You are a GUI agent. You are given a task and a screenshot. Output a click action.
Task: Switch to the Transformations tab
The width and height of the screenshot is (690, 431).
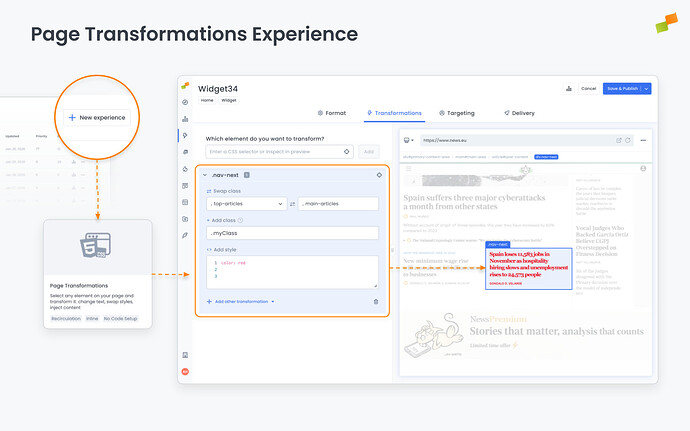[x=394, y=113]
